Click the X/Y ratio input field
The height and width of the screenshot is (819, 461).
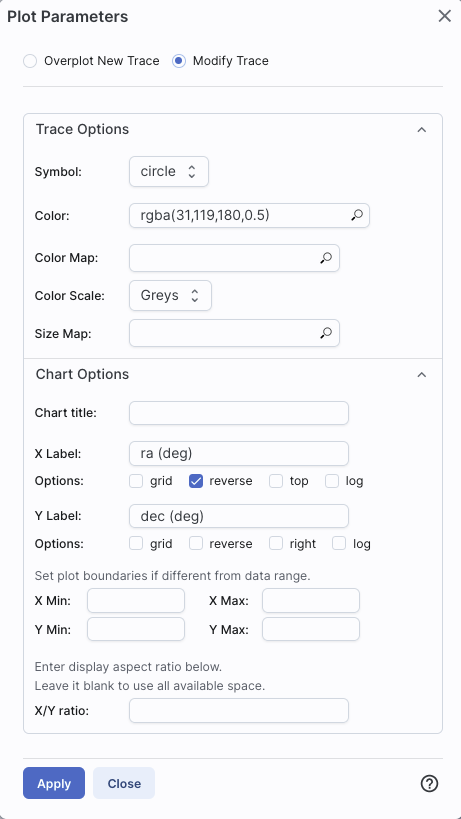(x=239, y=711)
